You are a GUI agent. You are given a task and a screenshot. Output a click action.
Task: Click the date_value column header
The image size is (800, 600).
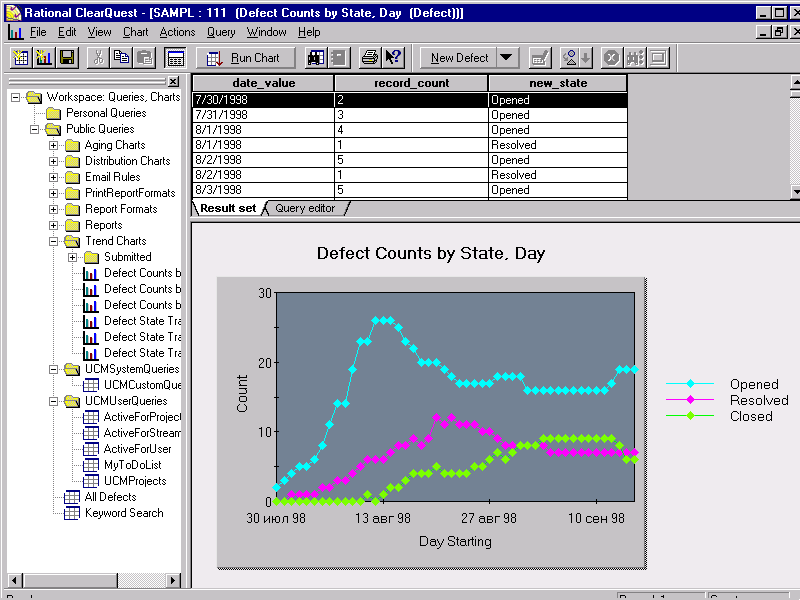(x=263, y=83)
